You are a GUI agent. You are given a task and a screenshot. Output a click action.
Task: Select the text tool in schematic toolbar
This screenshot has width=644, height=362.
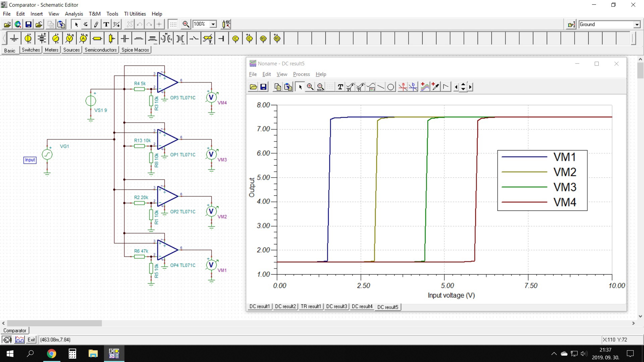(106, 24)
